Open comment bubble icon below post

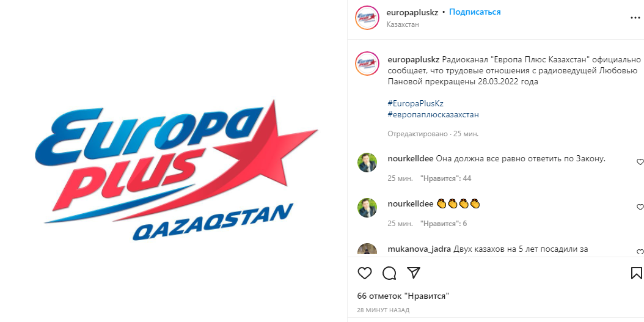[389, 273]
